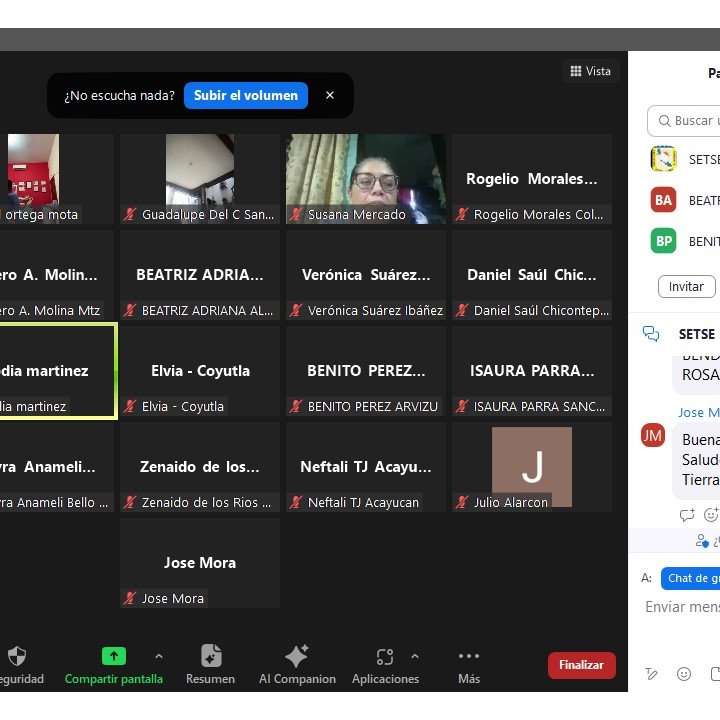Viewport: 720px width, 720px height.
Task: Expand the Compartir pantalla options arrow
Action: pos(158,656)
